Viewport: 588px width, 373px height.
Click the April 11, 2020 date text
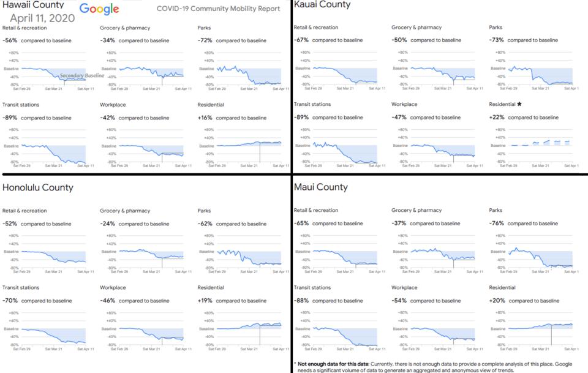pyautogui.click(x=42, y=18)
